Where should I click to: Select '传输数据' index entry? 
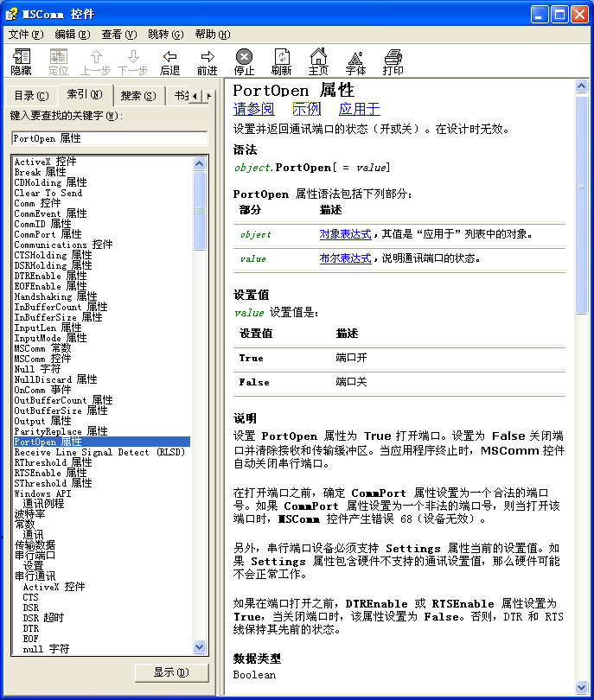[35, 544]
